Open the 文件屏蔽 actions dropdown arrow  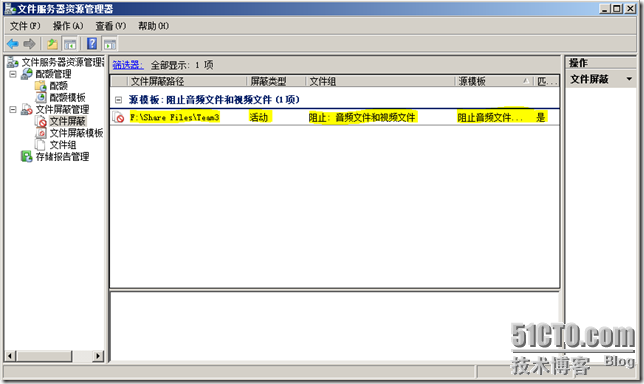[x=629, y=79]
